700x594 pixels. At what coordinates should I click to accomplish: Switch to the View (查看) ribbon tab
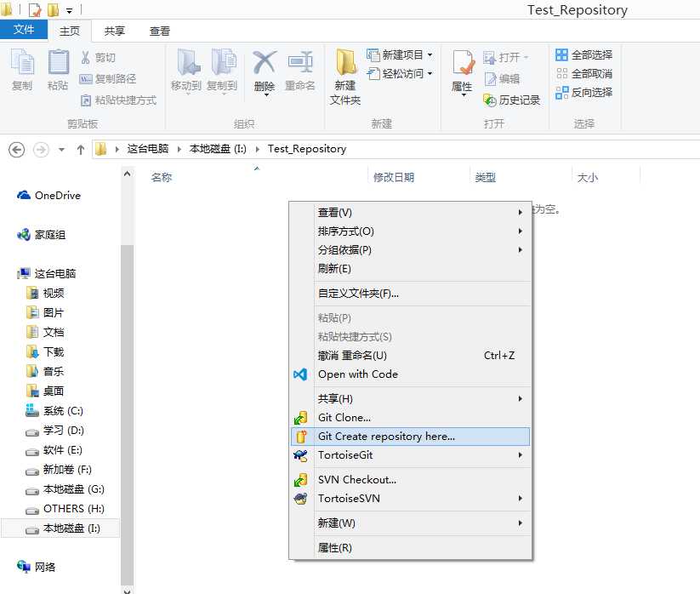click(x=159, y=31)
